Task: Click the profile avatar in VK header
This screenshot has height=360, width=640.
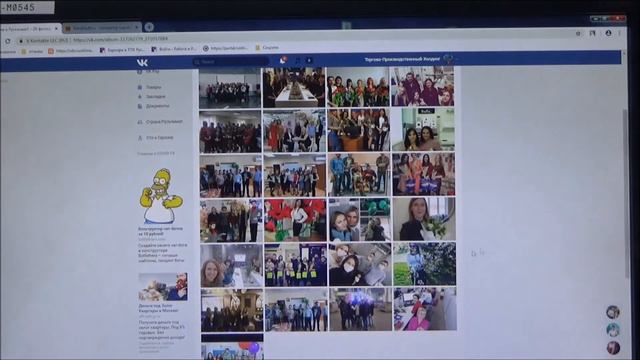Action: click(x=449, y=59)
